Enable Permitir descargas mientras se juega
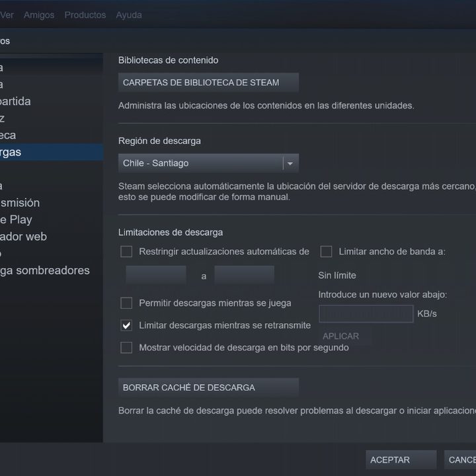The image size is (476, 476). pos(126,303)
